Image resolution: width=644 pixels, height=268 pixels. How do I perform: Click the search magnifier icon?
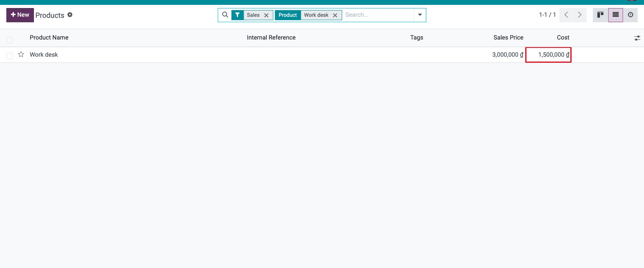tap(225, 15)
